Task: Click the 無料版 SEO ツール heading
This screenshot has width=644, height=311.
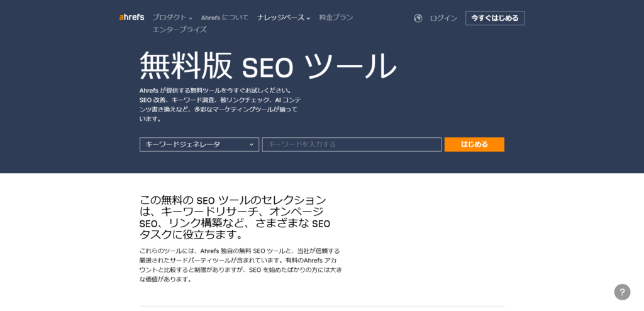Action: pyautogui.click(x=268, y=66)
